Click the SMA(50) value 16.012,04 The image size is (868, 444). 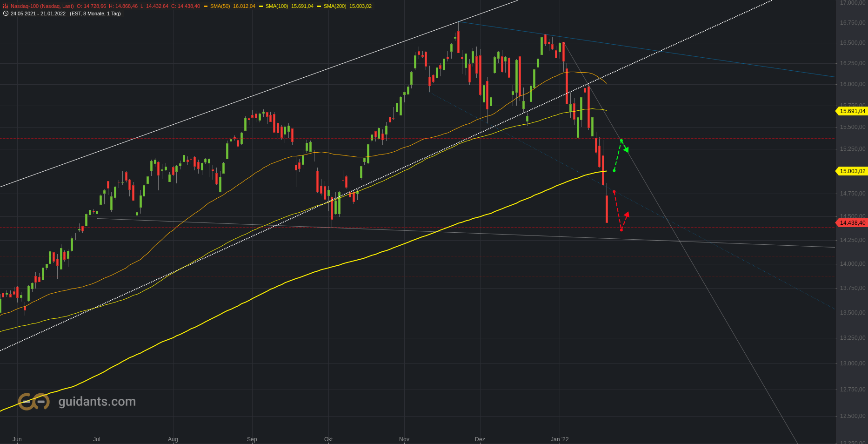tap(244, 6)
